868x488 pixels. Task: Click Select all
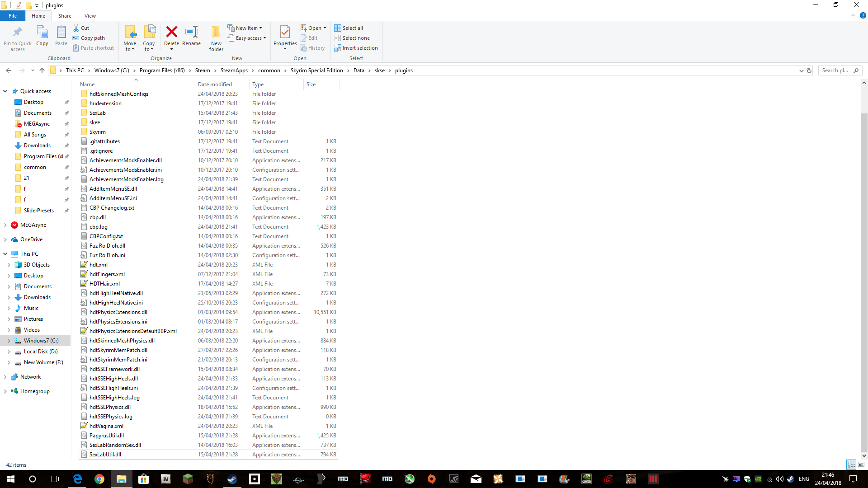pos(349,28)
